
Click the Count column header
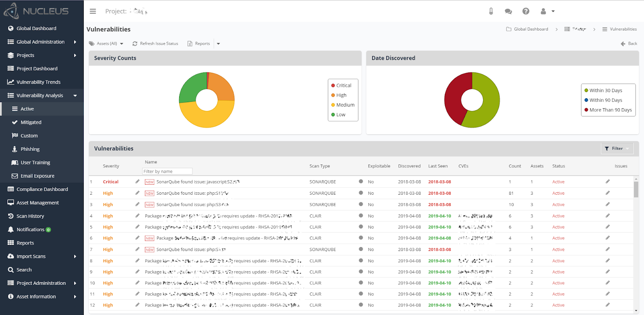515,166
